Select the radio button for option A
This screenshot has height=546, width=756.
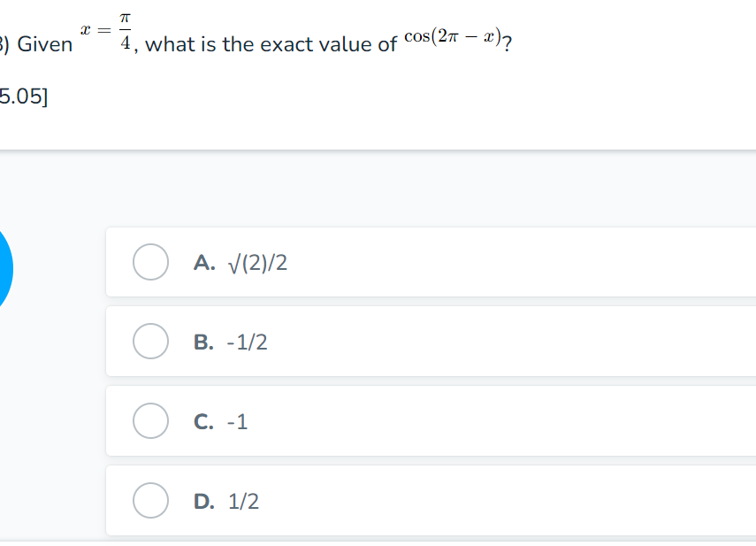tap(151, 262)
